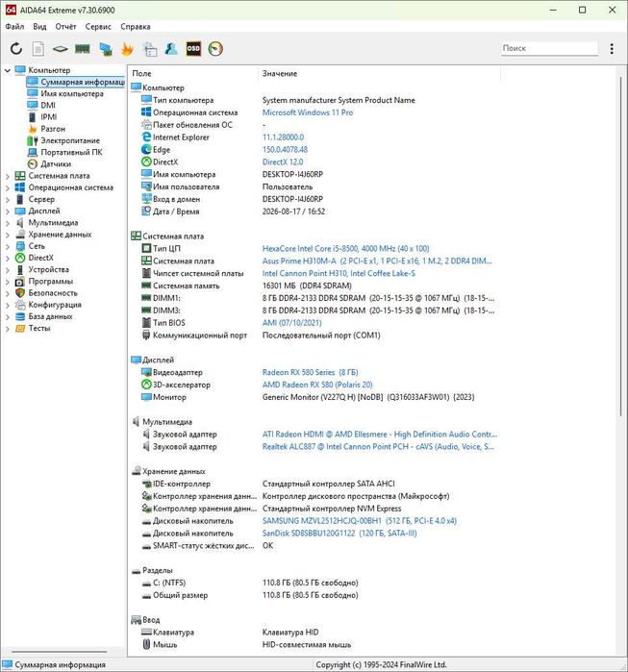
Task: Expand the DirectX tree node
Action: (8, 258)
